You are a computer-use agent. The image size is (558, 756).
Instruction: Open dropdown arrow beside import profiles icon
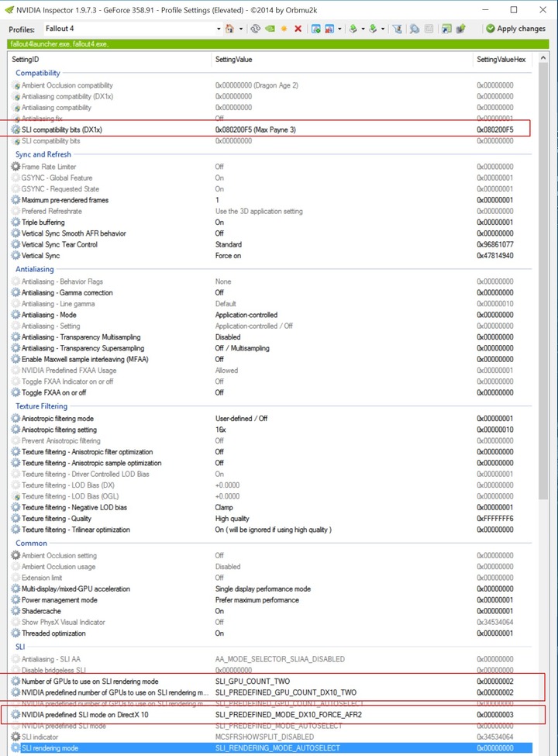(x=383, y=29)
